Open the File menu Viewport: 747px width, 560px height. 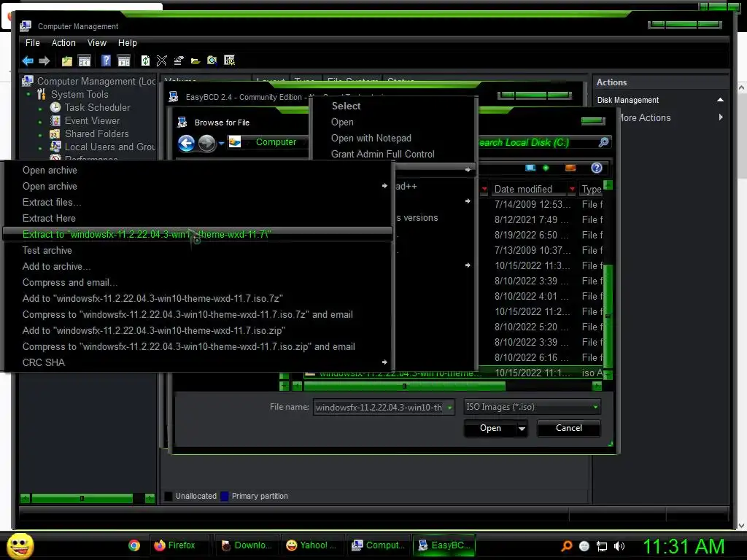tap(32, 43)
